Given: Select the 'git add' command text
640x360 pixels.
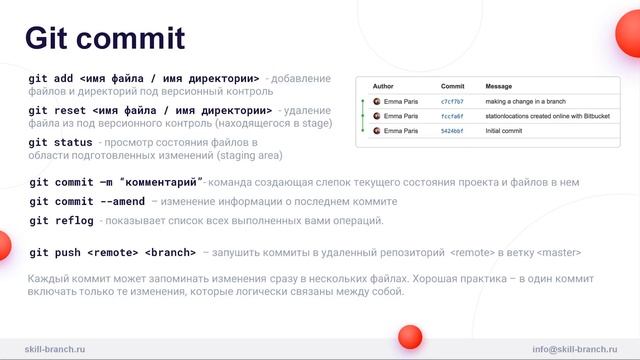Looking at the screenshot, I should (x=144, y=78).
